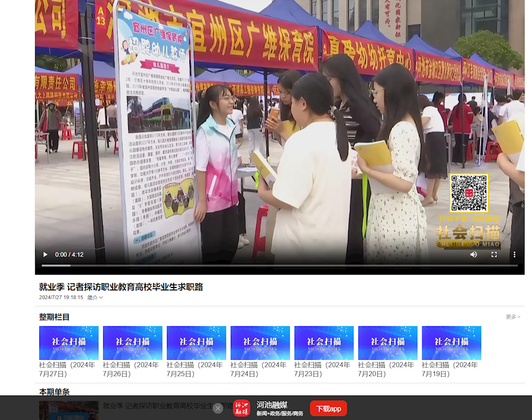
Task: Open the player's three-dot options menu
Action: [x=514, y=254]
